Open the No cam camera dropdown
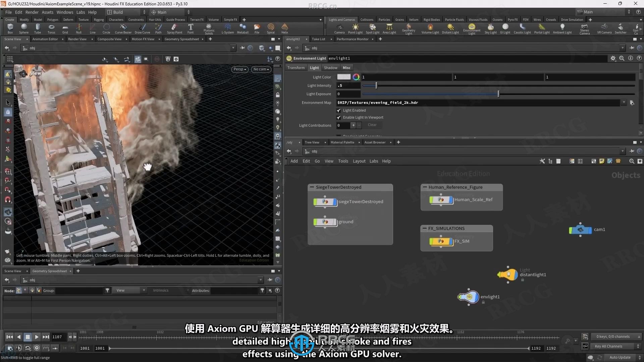 pos(261,69)
